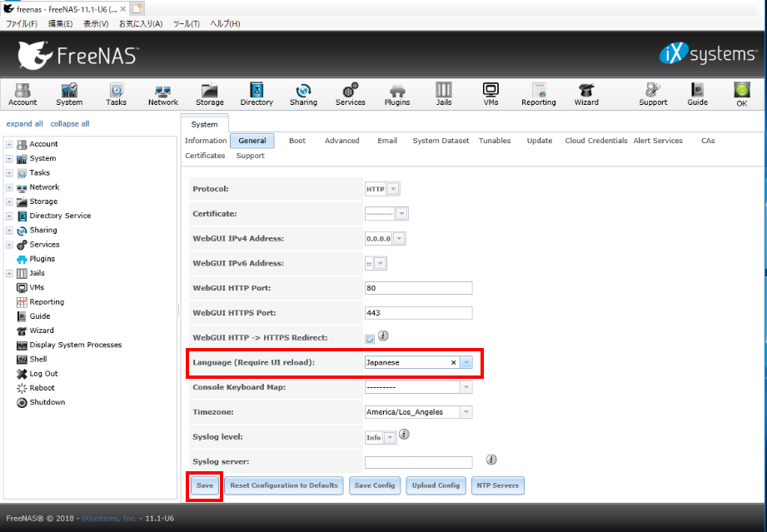Screen dimensions: 767x532
Task: Click the expand all link
Action: click(24, 124)
